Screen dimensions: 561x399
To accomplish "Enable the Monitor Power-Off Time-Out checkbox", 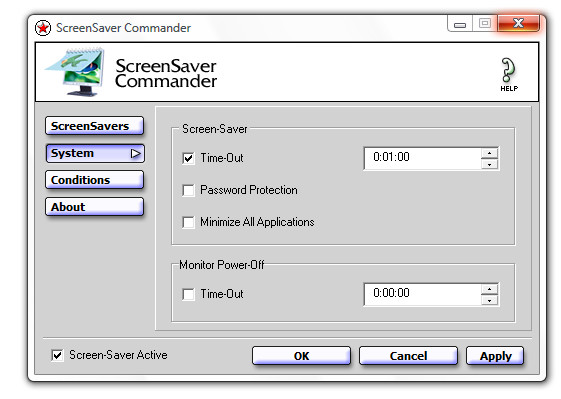I will [x=188, y=294].
